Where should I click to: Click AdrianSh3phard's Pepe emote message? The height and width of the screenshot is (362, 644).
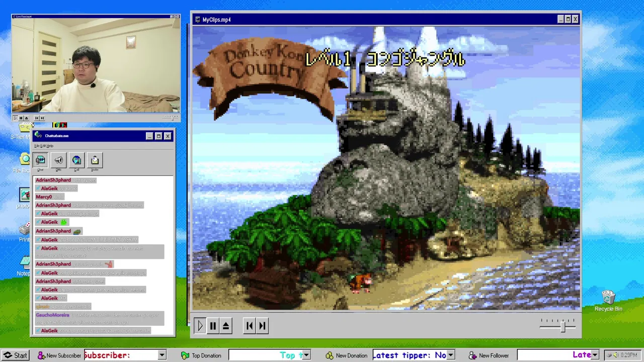[x=59, y=231]
